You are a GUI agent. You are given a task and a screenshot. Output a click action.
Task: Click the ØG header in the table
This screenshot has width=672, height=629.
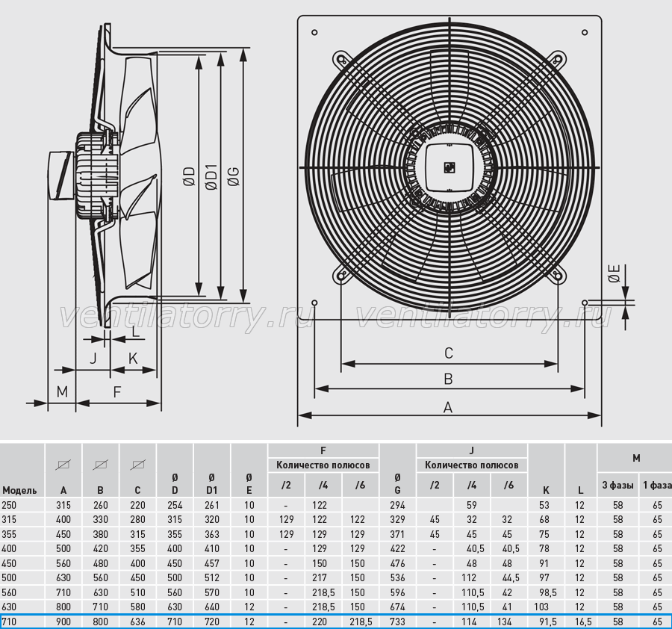(x=397, y=484)
